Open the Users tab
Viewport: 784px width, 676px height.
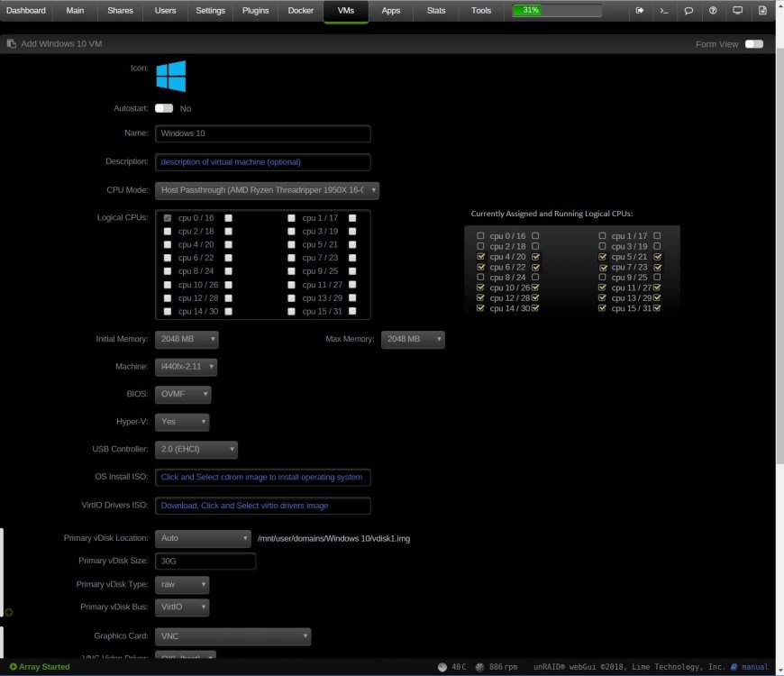pyautogui.click(x=165, y=11)
